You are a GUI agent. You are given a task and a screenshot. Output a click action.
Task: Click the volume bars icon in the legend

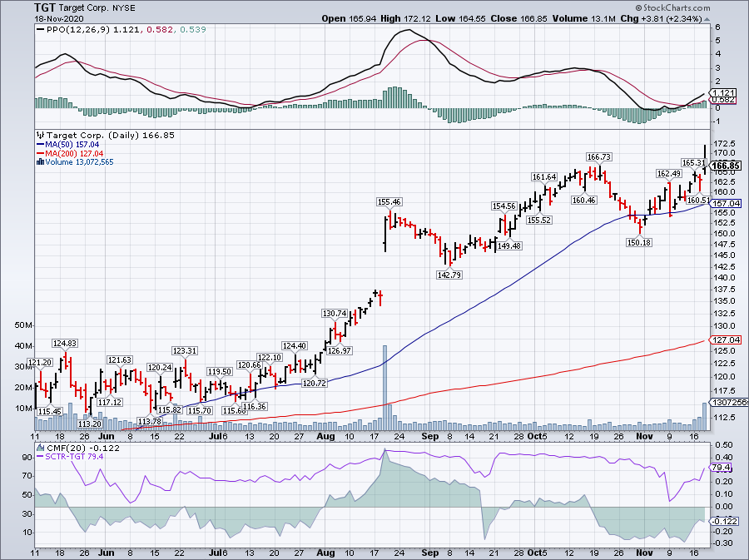(41, 162)
